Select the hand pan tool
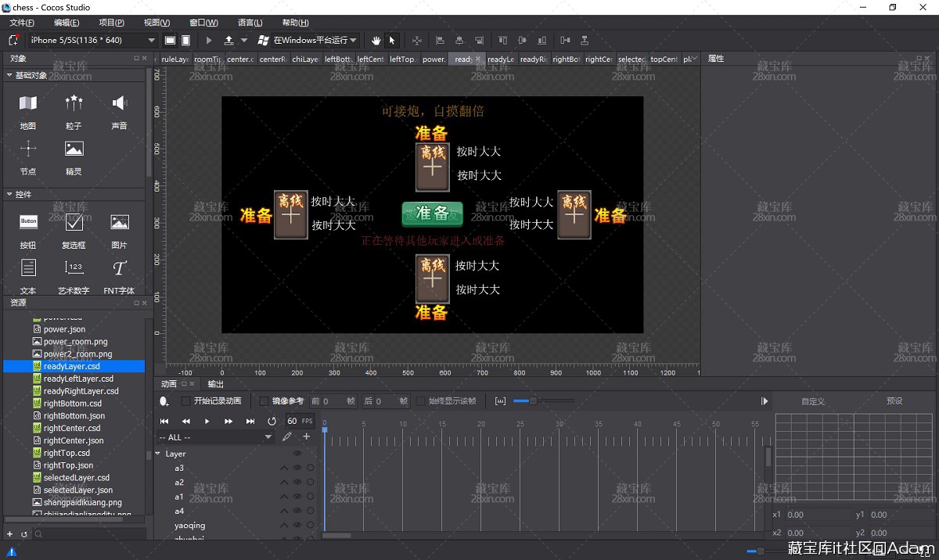The height and width of the screenshot is (560, 939). point(376,40)
